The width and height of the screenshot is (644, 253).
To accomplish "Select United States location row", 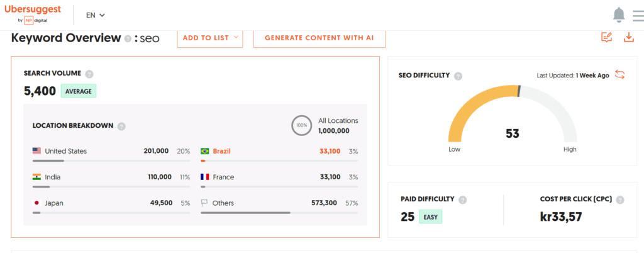I will click(111, 151).
